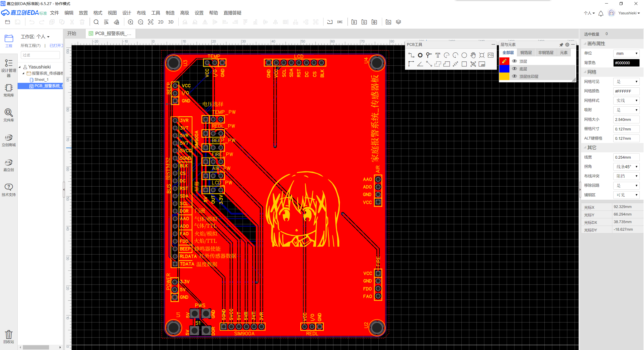
Task: Open the Sheet_1 schematic file
Action: [42, 80]
